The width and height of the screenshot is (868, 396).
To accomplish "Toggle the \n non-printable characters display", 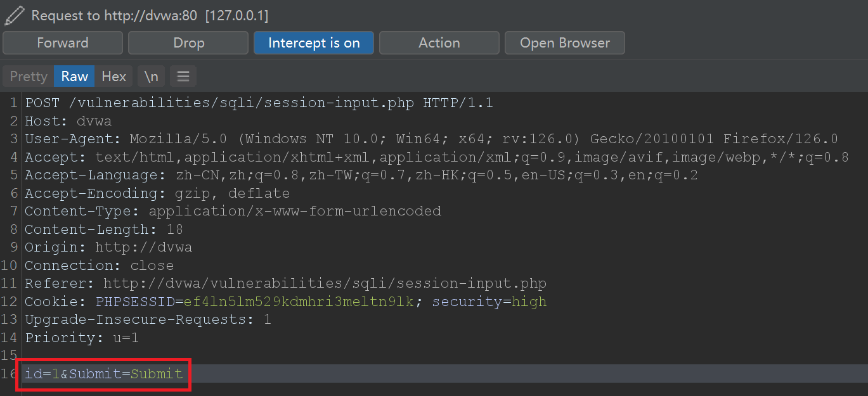I will (x=151, y=76).
